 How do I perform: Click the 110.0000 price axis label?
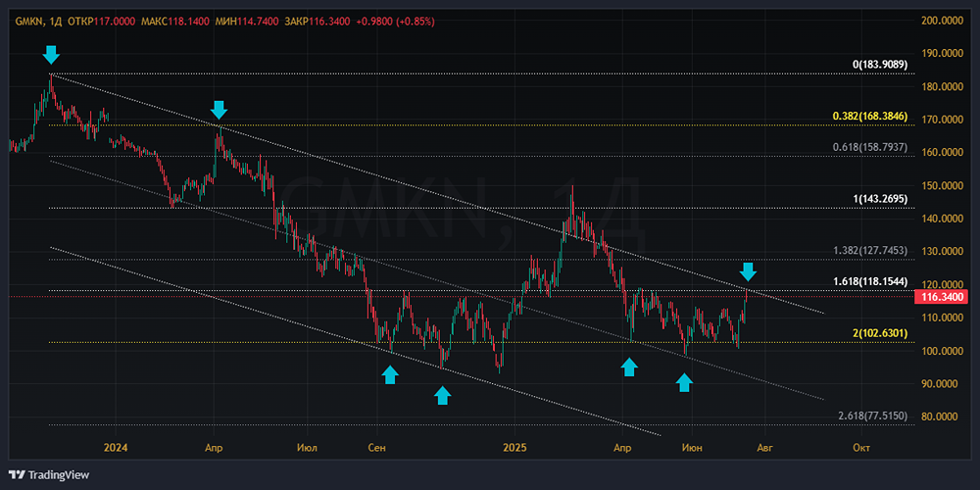(x=941, y=318)
